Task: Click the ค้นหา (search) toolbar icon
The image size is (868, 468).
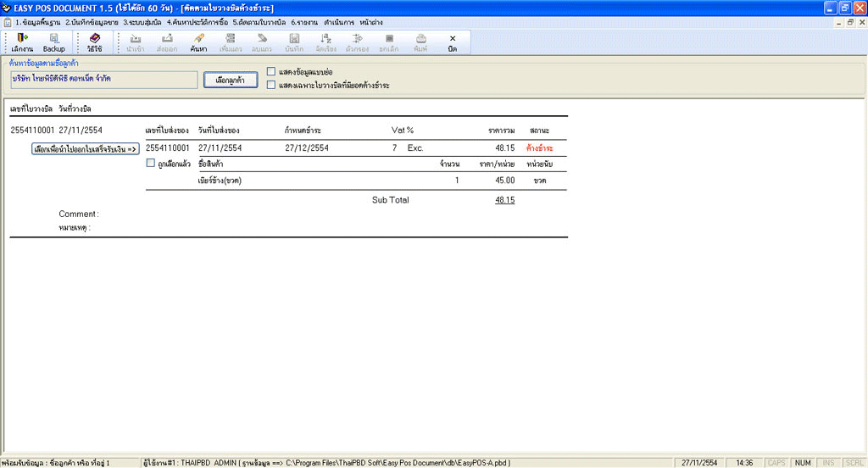Action: tap(198, 42)
